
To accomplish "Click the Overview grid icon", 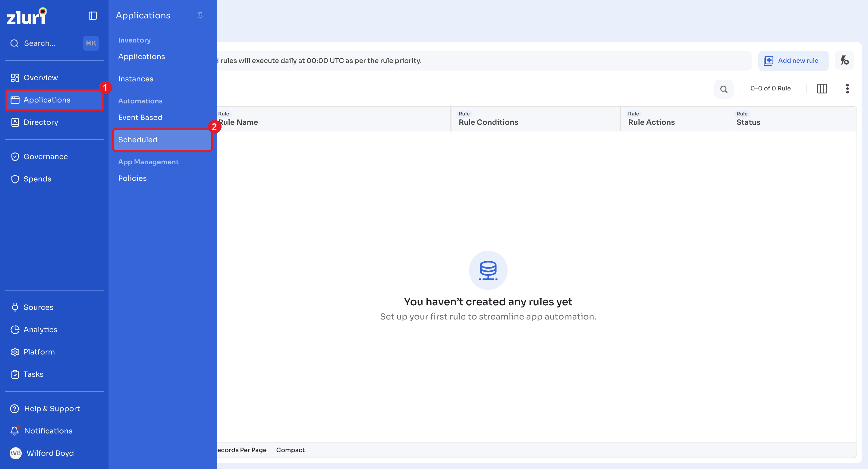I will (15, 78).
